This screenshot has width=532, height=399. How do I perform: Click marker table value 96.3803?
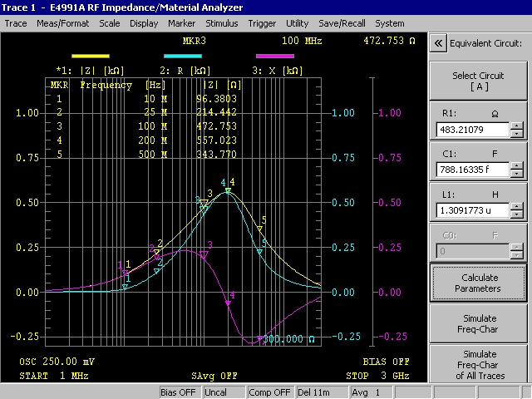click(x=216, y=99)
